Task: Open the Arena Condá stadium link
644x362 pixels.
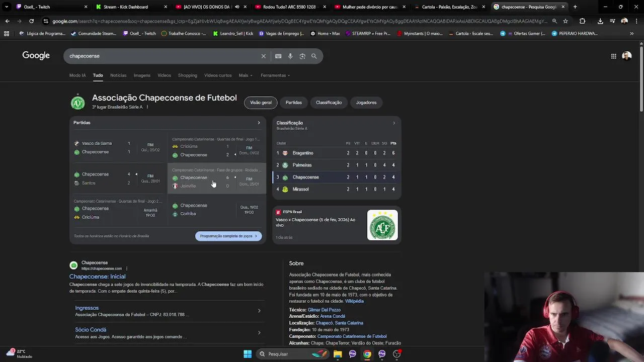Action: tap(333, 316)
